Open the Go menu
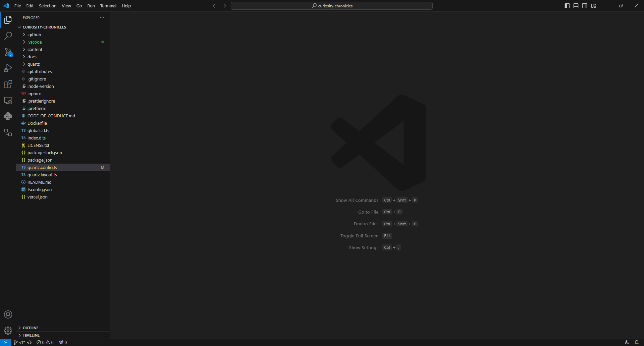The image size is (644, 346). coord(79,6)
